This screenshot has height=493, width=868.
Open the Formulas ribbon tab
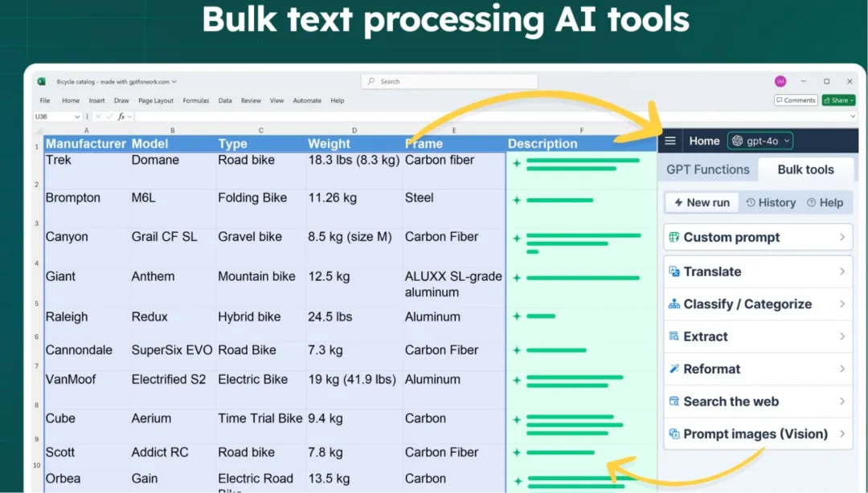[x=196, y=100]
